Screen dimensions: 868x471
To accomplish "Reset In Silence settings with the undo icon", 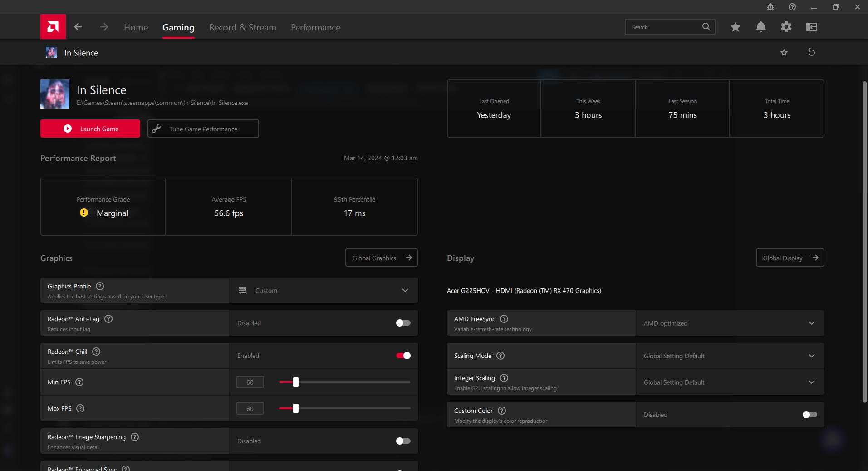I will coord(812,53).
